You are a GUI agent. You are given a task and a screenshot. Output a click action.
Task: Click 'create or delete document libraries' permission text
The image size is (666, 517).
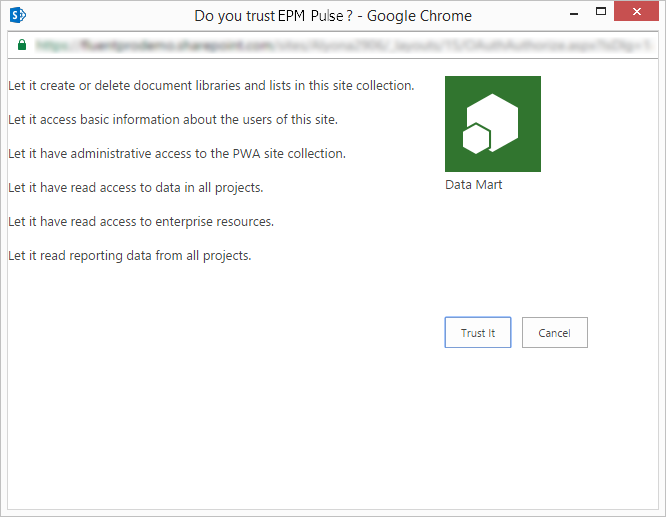pyautogui.click(x=211, y=86)
